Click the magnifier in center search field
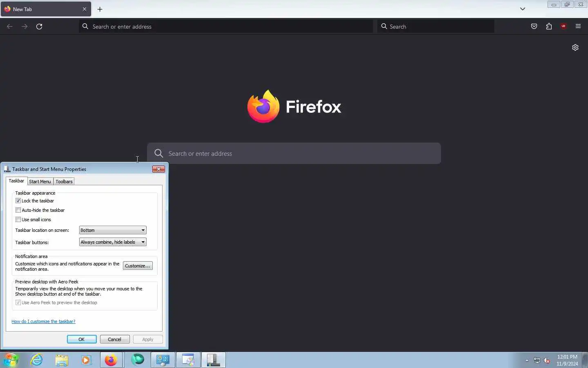The image size is (588, 368). pos(159,153)
